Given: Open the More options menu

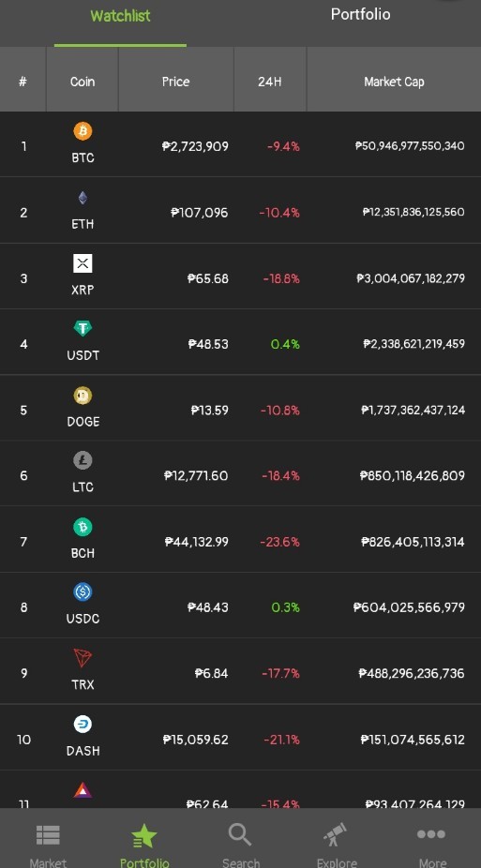Looking at the screenshot, I should (432, 846).
